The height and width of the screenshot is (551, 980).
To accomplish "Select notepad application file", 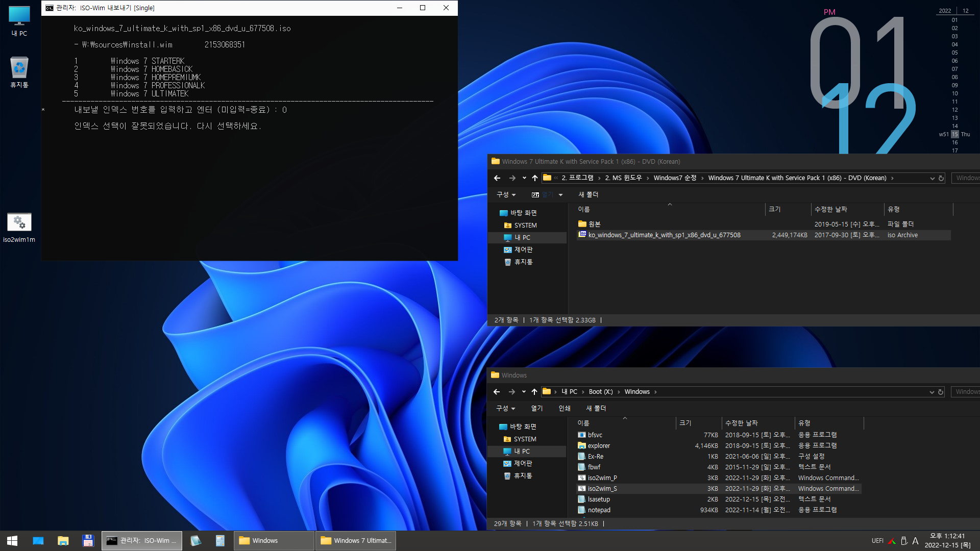I will pyautogui.click(x=719, y=510).
